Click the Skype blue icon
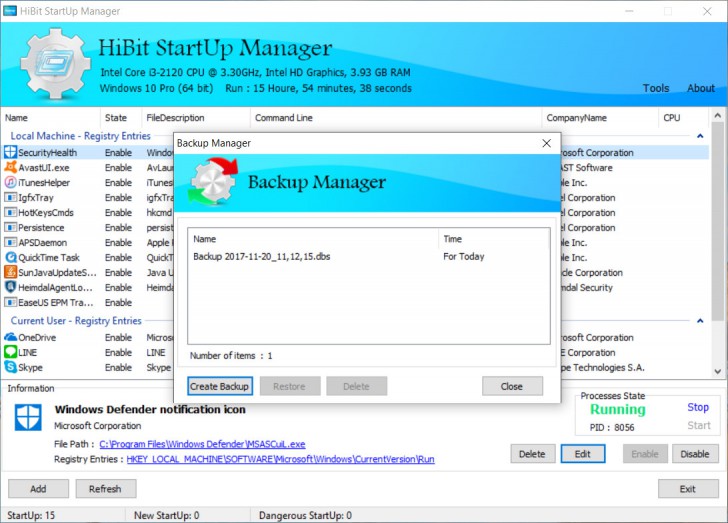Image resolution: width=728 pixels, height=523 pixels. pyautogui.click(x=10, y=367)
